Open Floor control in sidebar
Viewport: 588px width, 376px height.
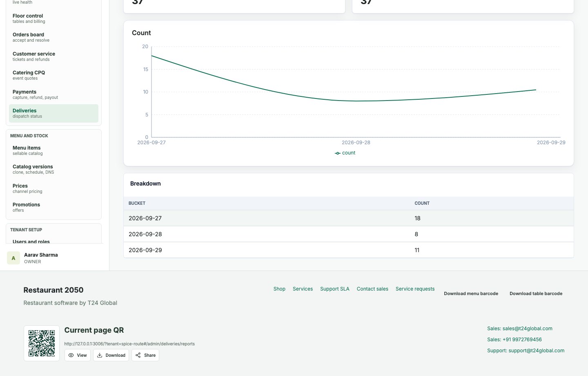[53, 18]
